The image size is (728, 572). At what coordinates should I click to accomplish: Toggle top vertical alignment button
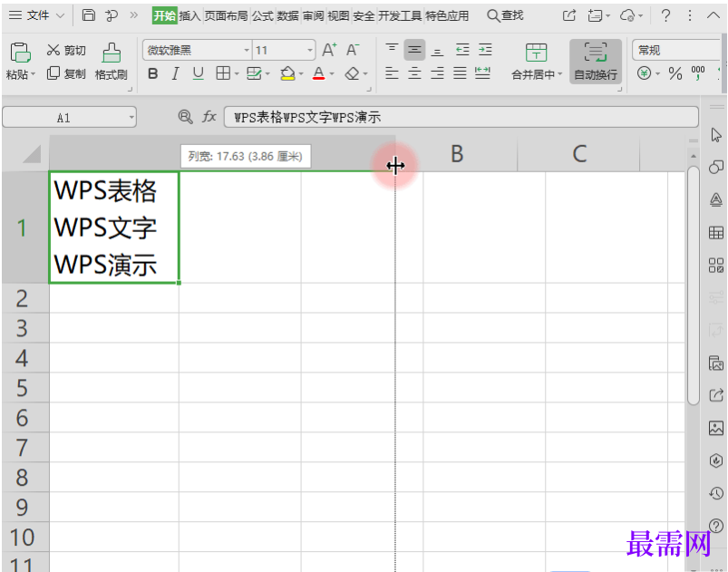point(392,48)
